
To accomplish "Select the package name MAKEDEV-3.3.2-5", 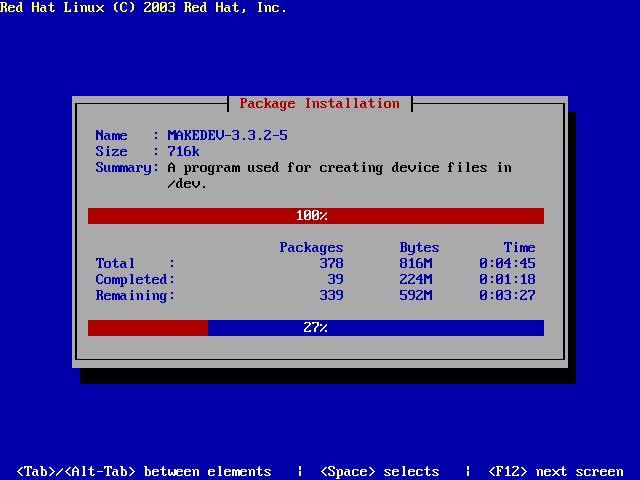I will [x=227, y=136].
